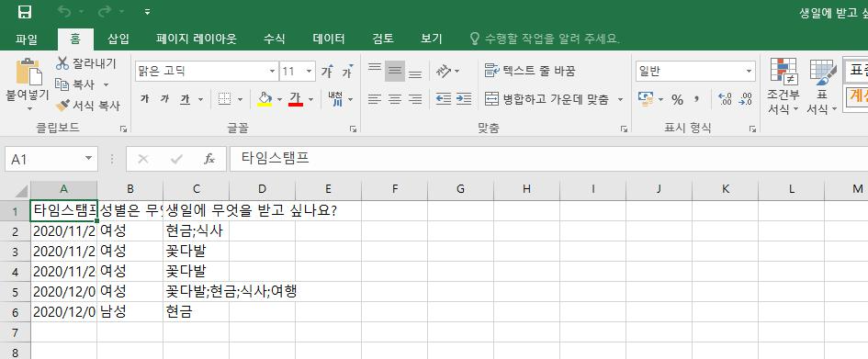Redo the last action
The height and width of the screenshot is (359, 868).
[105, 12]
